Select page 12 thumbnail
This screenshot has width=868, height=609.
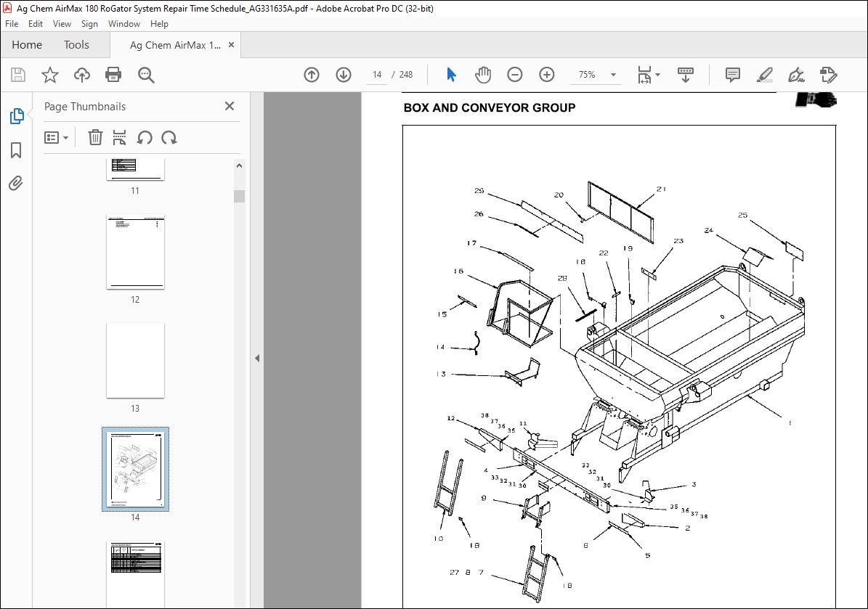coord(135,252)
